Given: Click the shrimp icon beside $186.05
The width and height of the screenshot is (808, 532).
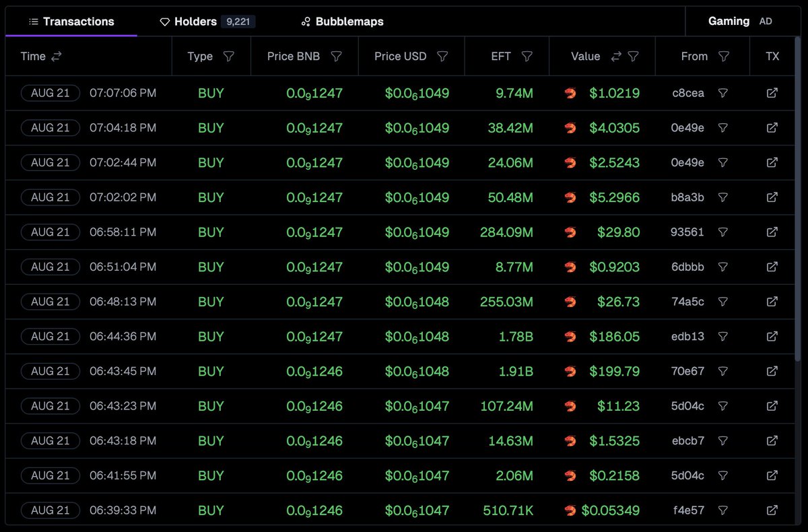Looking at the screenshot, I should (570, 336).
